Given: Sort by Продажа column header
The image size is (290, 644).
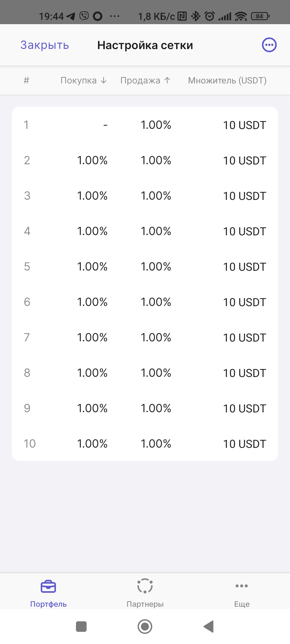Looking at the screenshot, I should (x=146, y=80).
